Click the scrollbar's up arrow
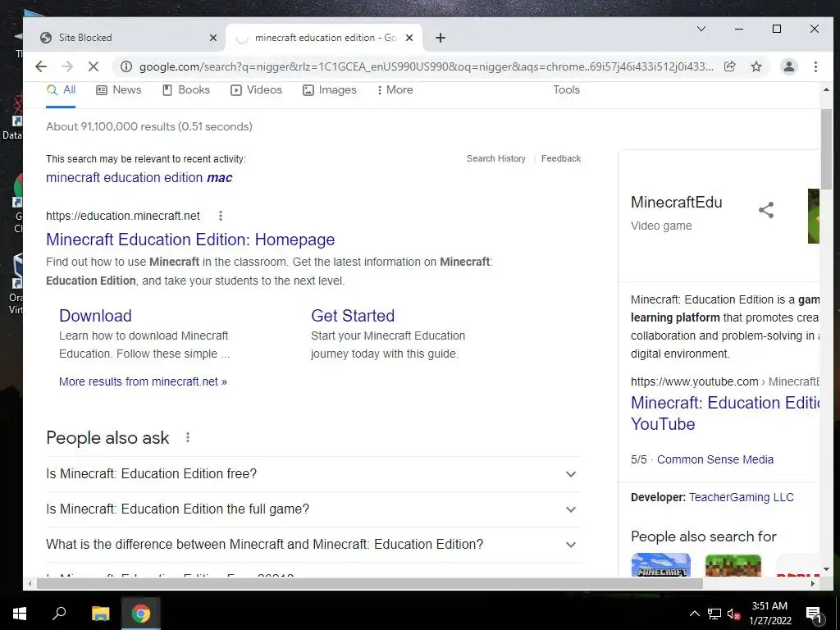The height and width of the screenshot is (630, 840). click(x=825, y=90)
